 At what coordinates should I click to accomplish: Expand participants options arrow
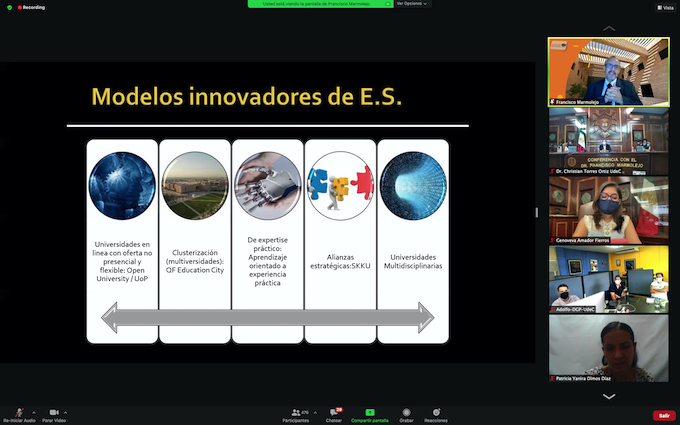[315, 412]
